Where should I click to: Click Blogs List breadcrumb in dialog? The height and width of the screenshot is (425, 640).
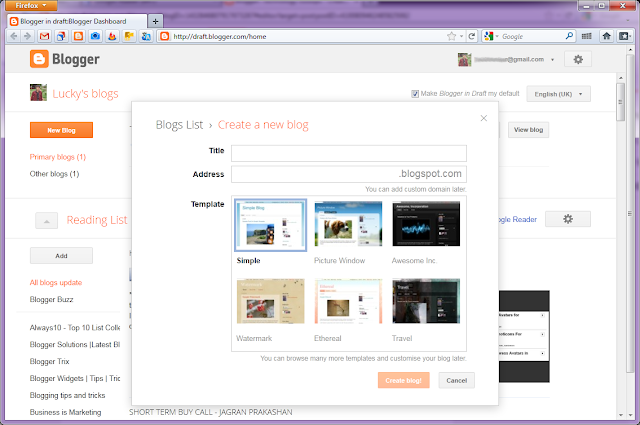[179, 125]
